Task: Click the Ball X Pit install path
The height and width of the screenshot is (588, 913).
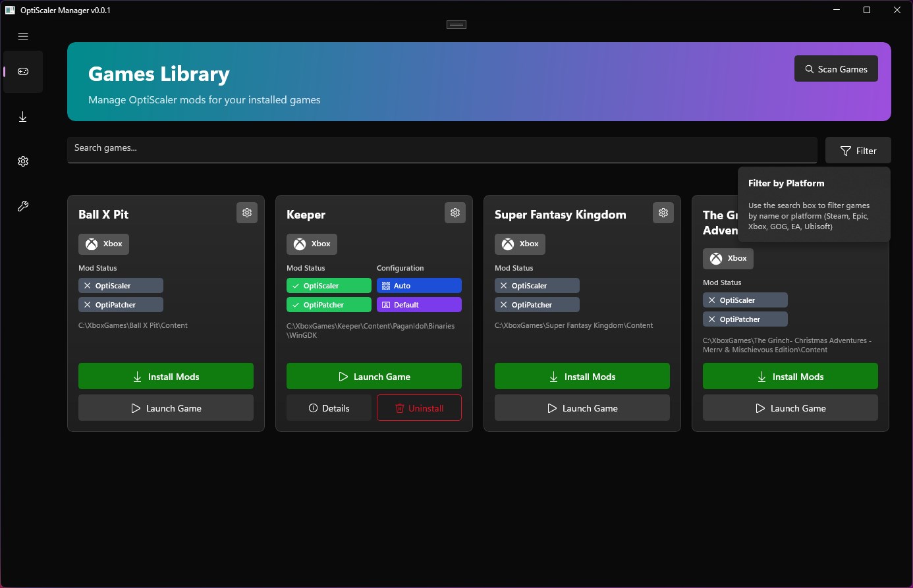Action: pyautogui.click(x=133, y=325)
